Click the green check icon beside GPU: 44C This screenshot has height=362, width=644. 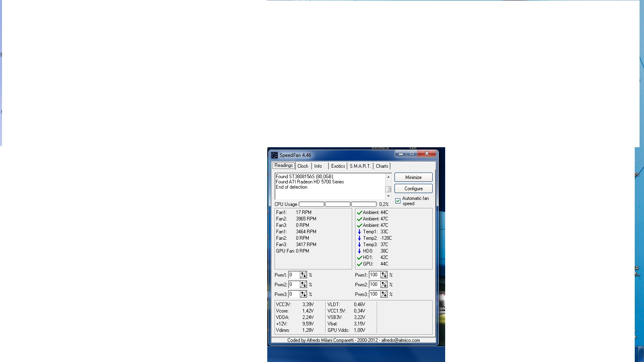(359, 264)
